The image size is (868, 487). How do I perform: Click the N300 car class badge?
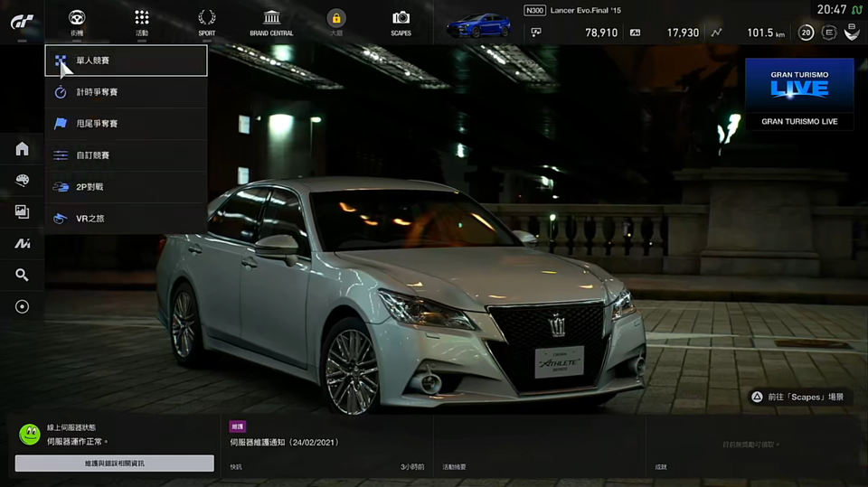point(534,10)
